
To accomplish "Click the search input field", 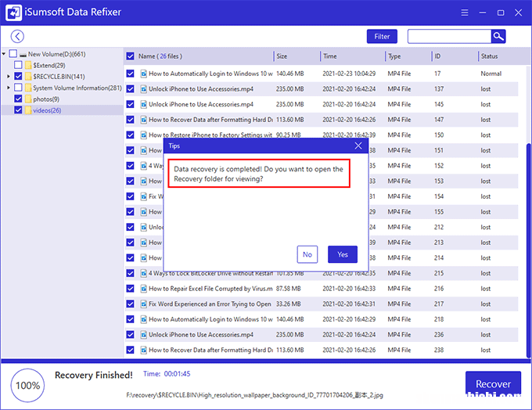I will point(450,36).
